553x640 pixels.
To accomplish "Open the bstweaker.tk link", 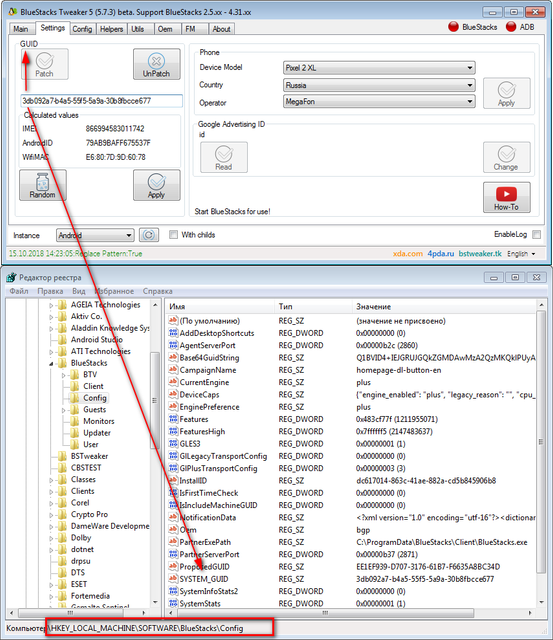I will 480,253.
